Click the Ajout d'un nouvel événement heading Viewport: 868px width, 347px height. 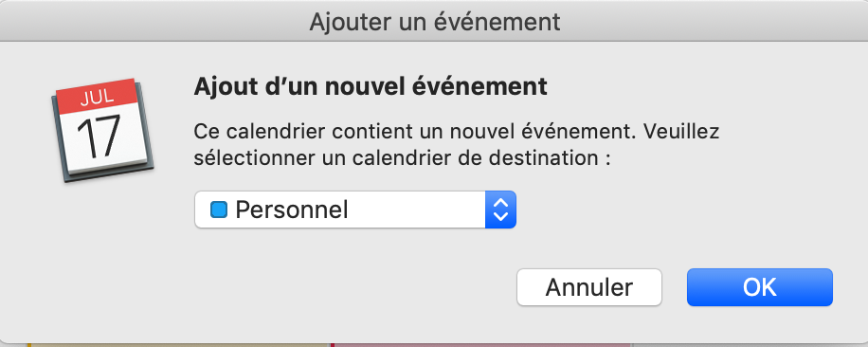tap(371, 87)
